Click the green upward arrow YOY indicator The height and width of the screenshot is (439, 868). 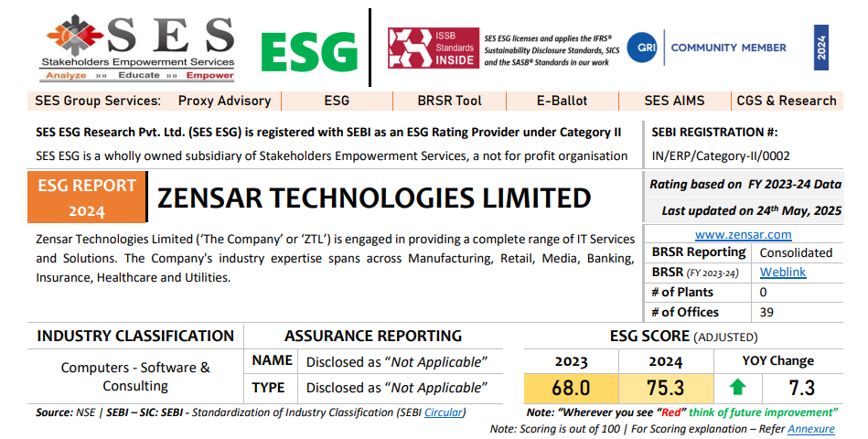pos(737,387)
